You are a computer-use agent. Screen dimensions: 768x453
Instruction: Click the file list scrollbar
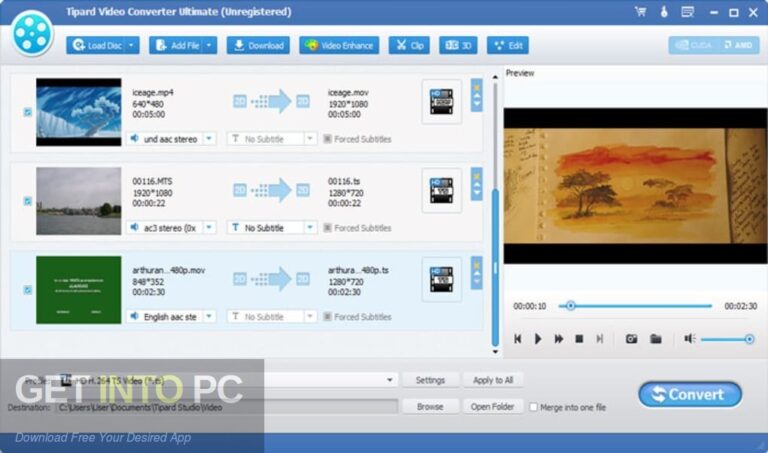(x=495, y=268)
